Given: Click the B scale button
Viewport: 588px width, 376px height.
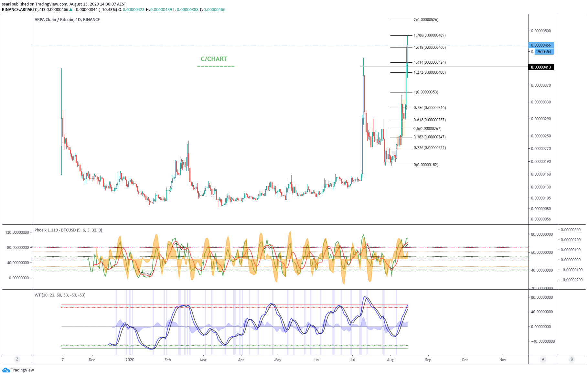Looking at the screenshot, I should pyautogui.click(x=572, y=359).
